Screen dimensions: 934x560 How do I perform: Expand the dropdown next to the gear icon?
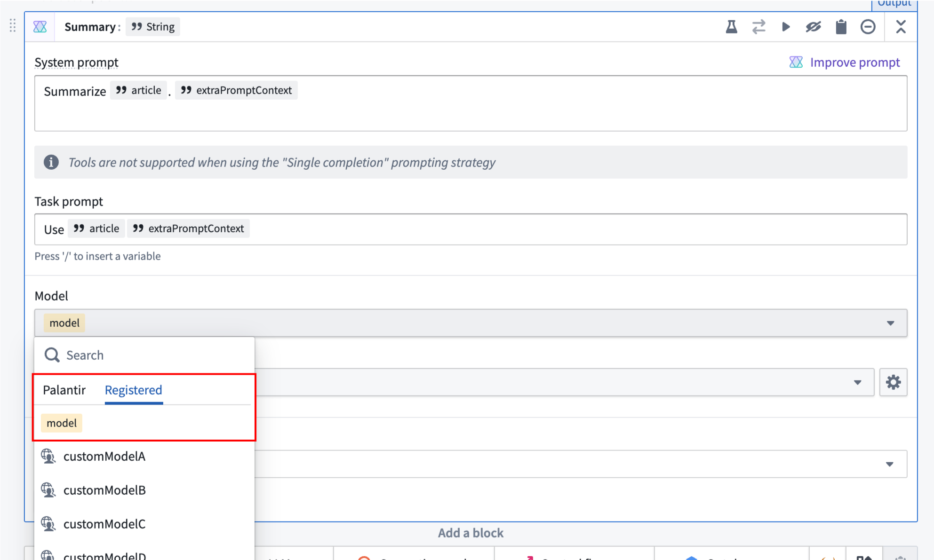pos(859,382)
